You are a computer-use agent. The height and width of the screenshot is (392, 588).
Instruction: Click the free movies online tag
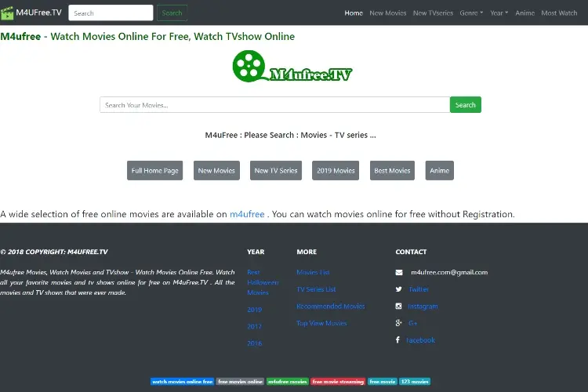coord(241,382)
